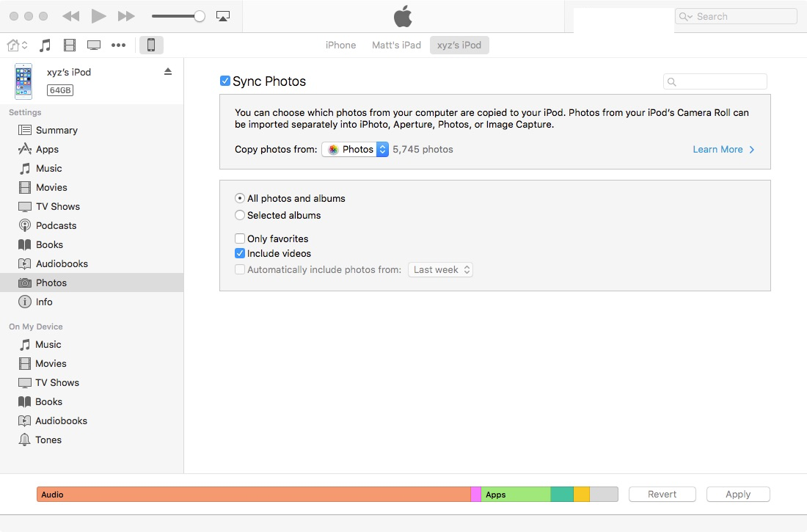Switch to the TV Shows library icon
807x532 pixels.
tap(94, 45)
